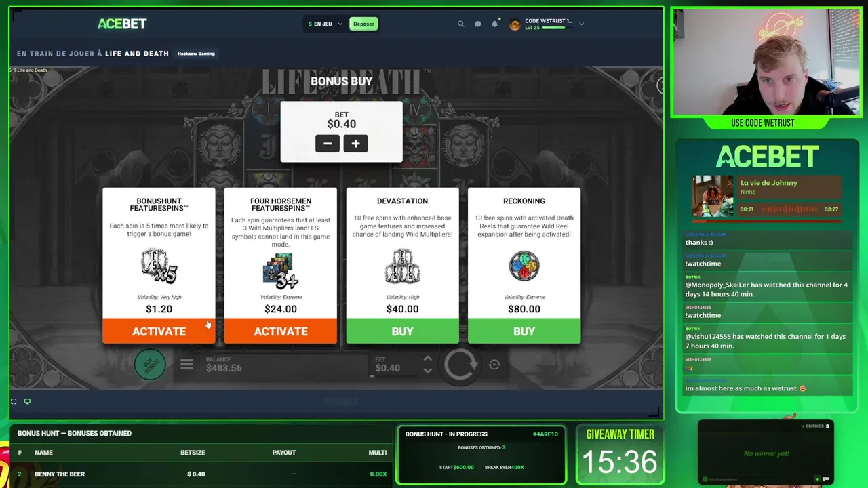Click the 0.00X multi value

[378, 474]
